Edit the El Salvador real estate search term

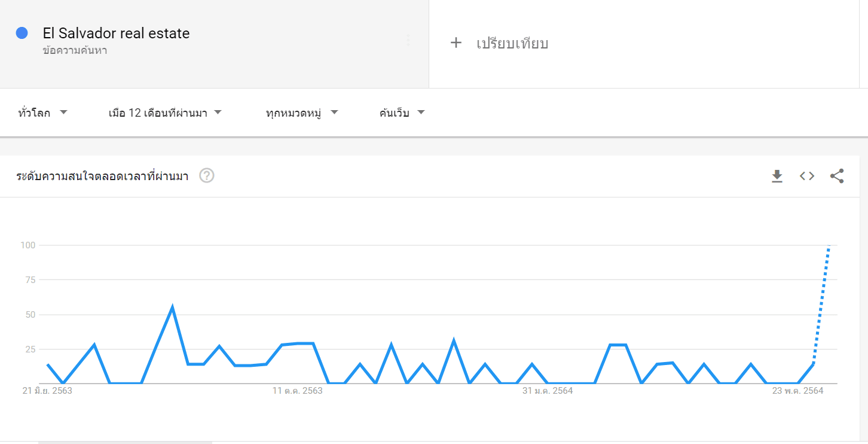[x=117, y=34]
